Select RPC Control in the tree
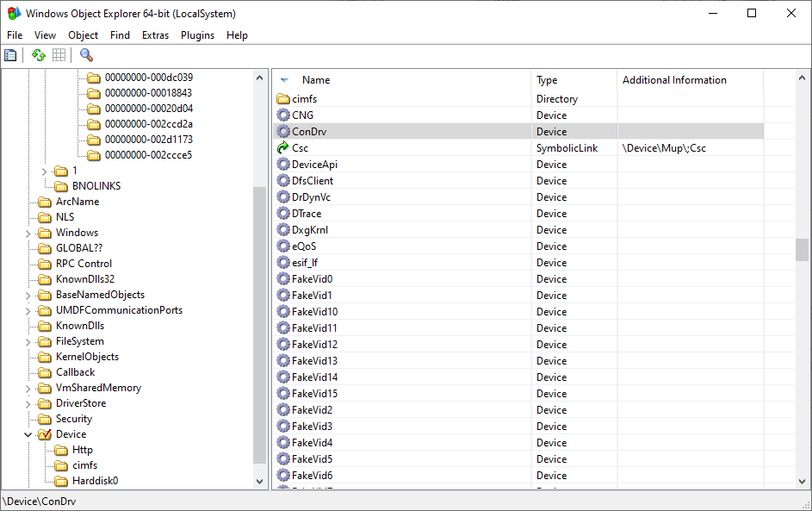 coord(84,264)
